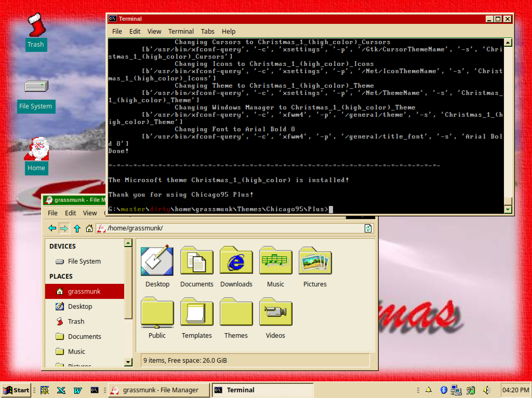Click '9 items, Free space: 26.0 GiB' status

[x=185, y=360]
